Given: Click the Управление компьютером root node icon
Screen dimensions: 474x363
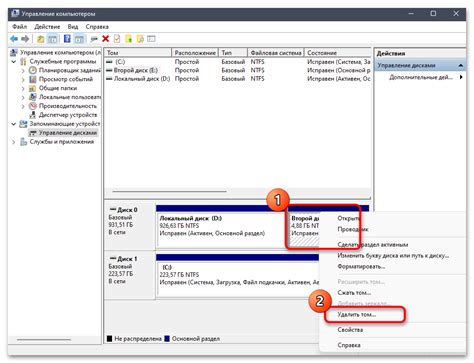Looking at the screenshot, I should coord(14,53).
